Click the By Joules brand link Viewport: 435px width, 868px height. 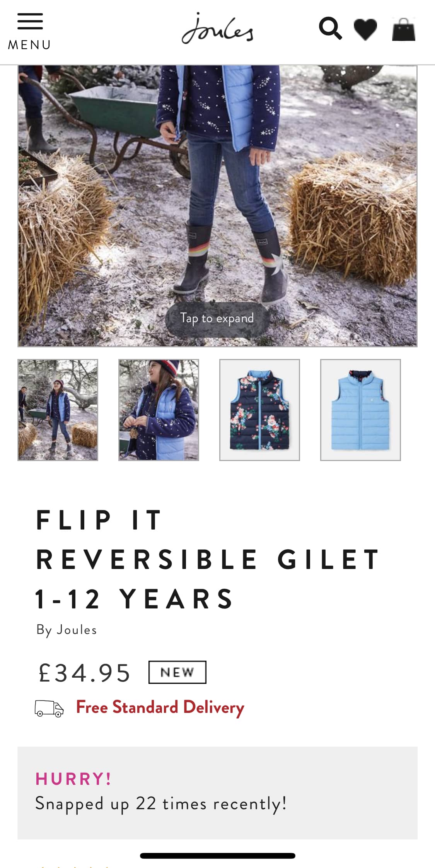tap(67, 630)
